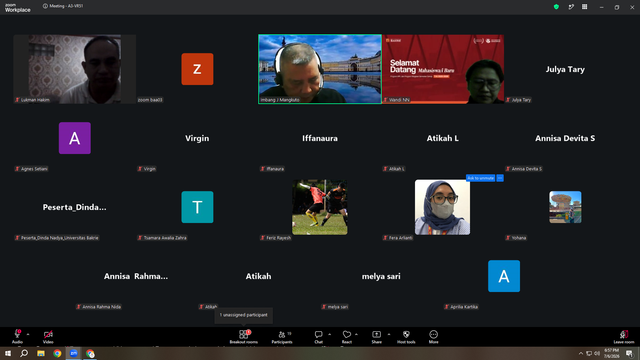640x360 pixels.
Task: Open the Chat panel
Action: click(x=318, y=337)
